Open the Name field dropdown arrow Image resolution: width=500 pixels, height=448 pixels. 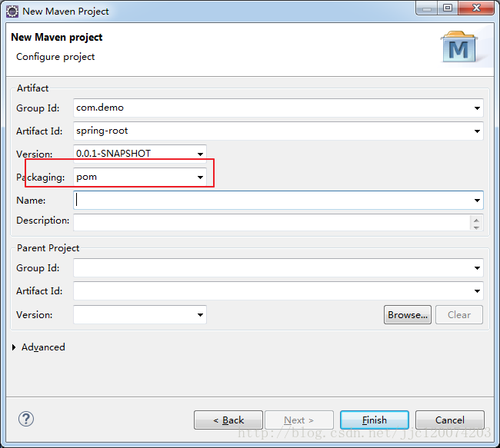pos(477,200)
